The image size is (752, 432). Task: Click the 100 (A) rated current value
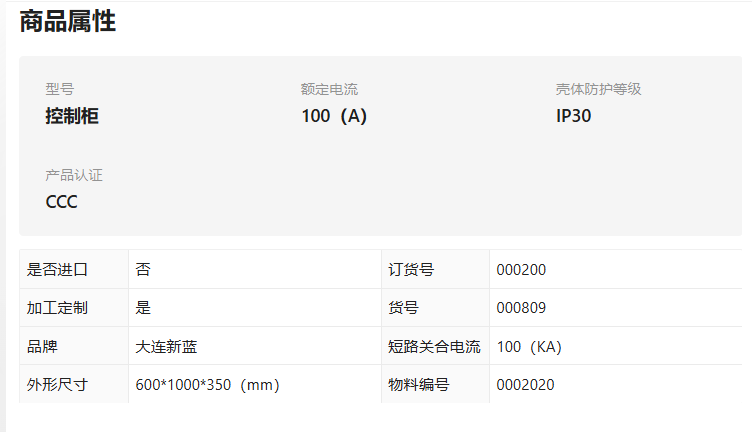334,116
